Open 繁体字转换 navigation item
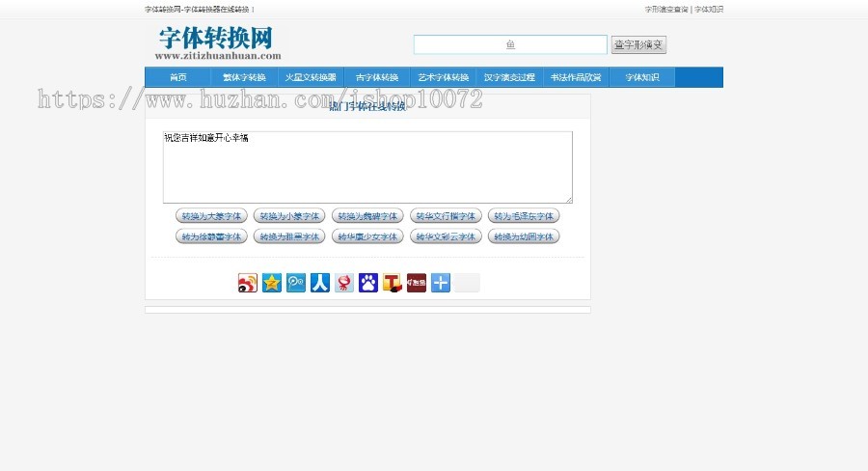 point(244,77)
